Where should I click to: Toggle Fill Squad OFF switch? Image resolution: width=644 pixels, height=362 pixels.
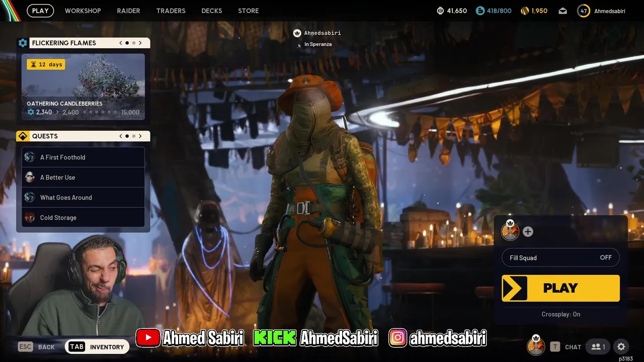(x=560, y=258)
